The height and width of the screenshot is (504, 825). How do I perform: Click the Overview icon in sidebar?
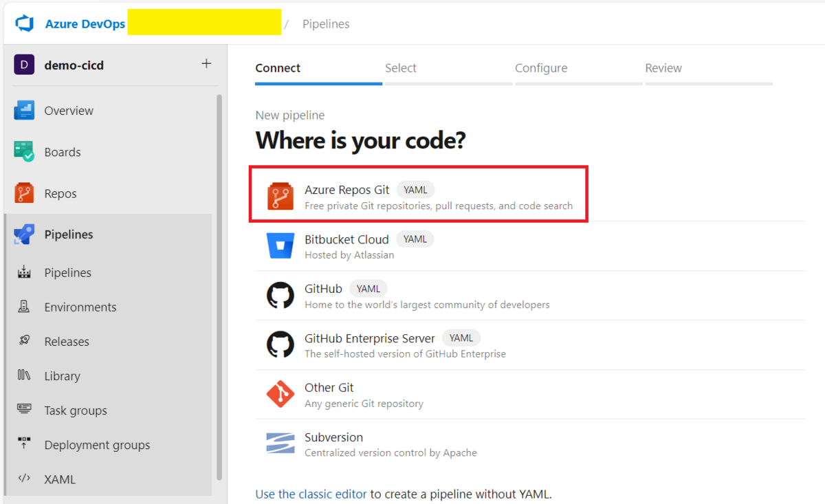(24, 111)
